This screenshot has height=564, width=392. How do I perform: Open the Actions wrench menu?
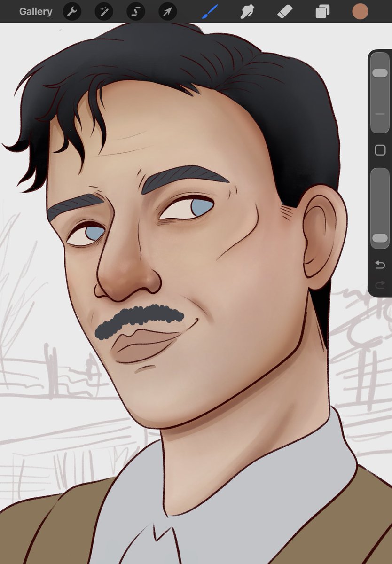pyautogui.click(x=72, y=12)
